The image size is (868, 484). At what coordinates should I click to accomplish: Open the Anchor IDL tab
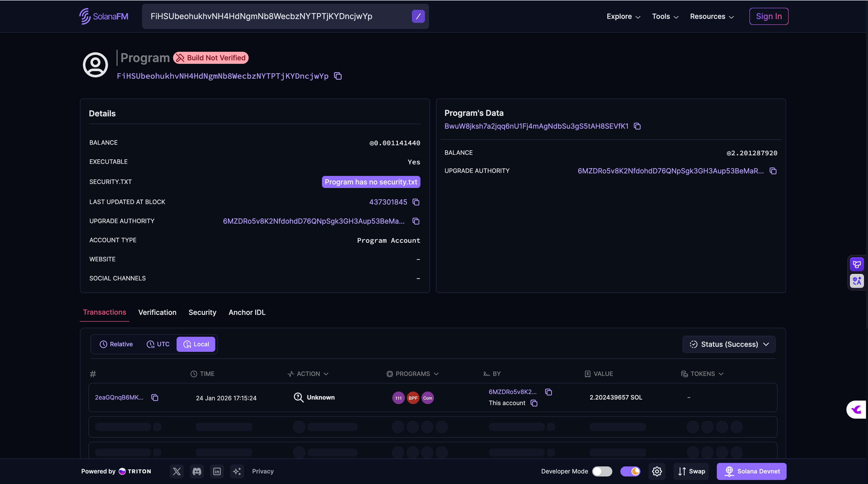coord(247,312)
